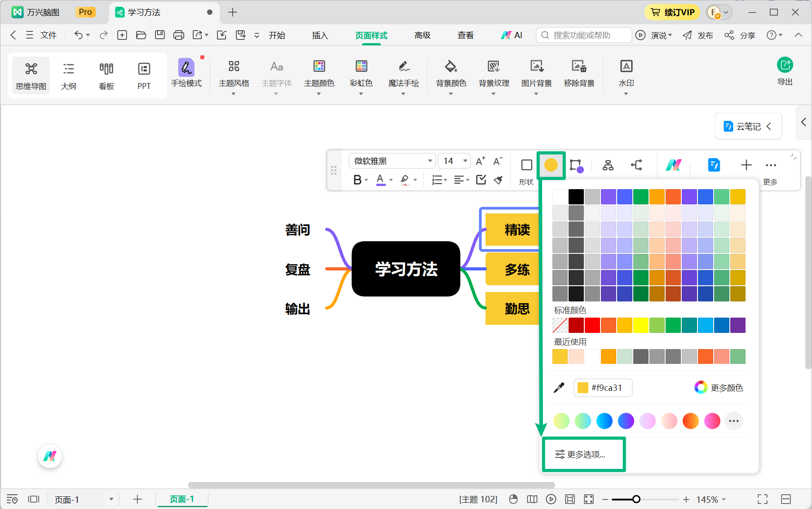This screenshot has height=509, width=812.
Task: Click the green 导出 export button
Action: click(785, 72)
